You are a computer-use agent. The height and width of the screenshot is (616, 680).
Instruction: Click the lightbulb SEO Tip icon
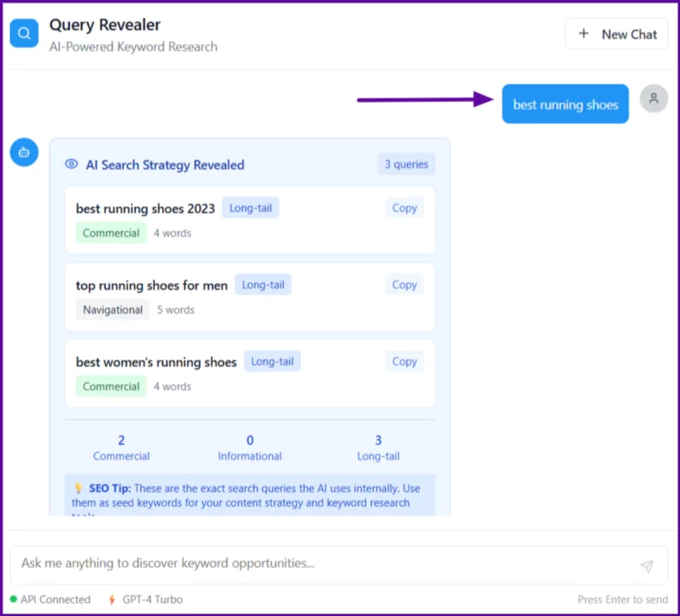point(79,489)
